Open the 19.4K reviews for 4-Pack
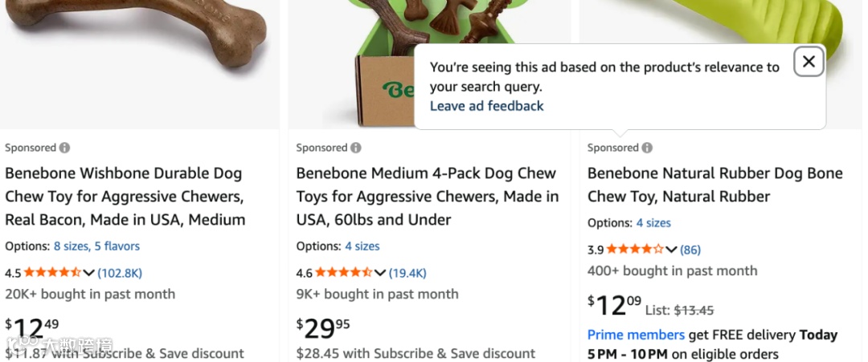Screen dimensions: 868x362 click(407, 273)
